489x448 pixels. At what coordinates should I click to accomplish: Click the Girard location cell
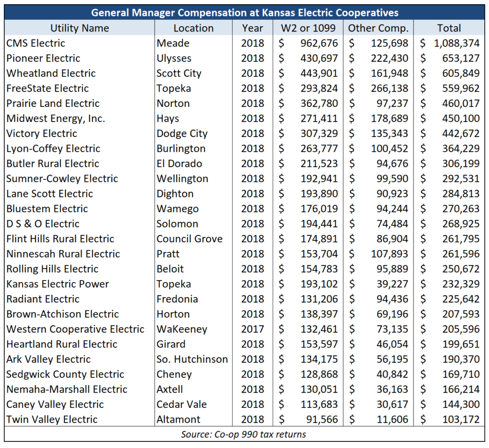coord(171,344)
